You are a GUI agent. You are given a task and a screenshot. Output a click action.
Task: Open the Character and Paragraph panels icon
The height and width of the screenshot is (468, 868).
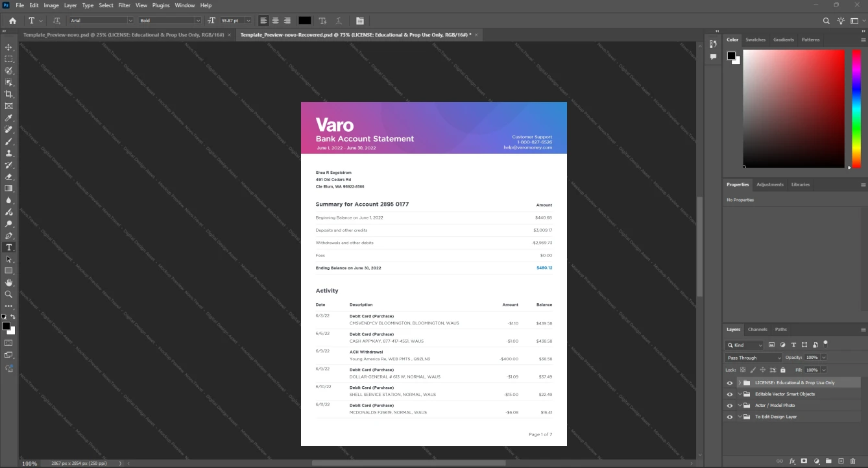click(x=359, y=21)
